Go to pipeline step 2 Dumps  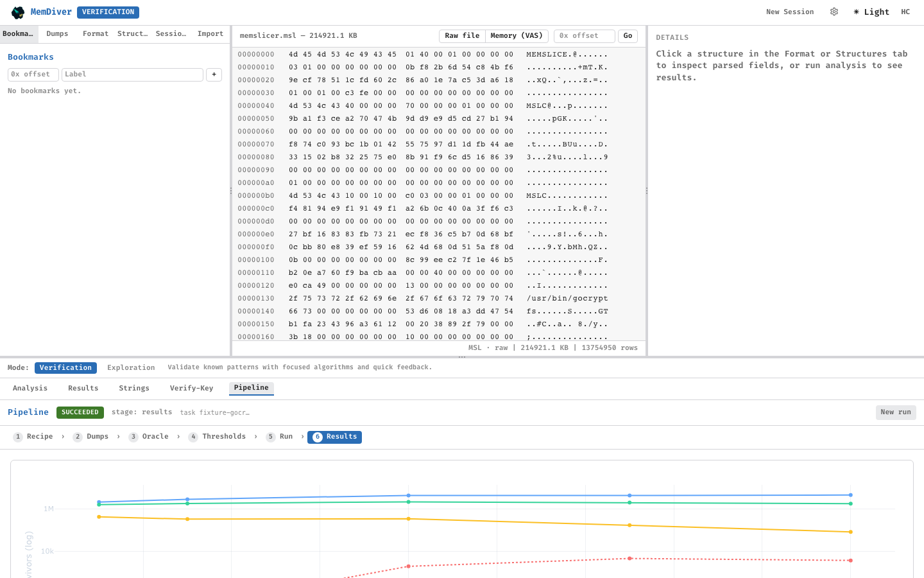point(90,437)
